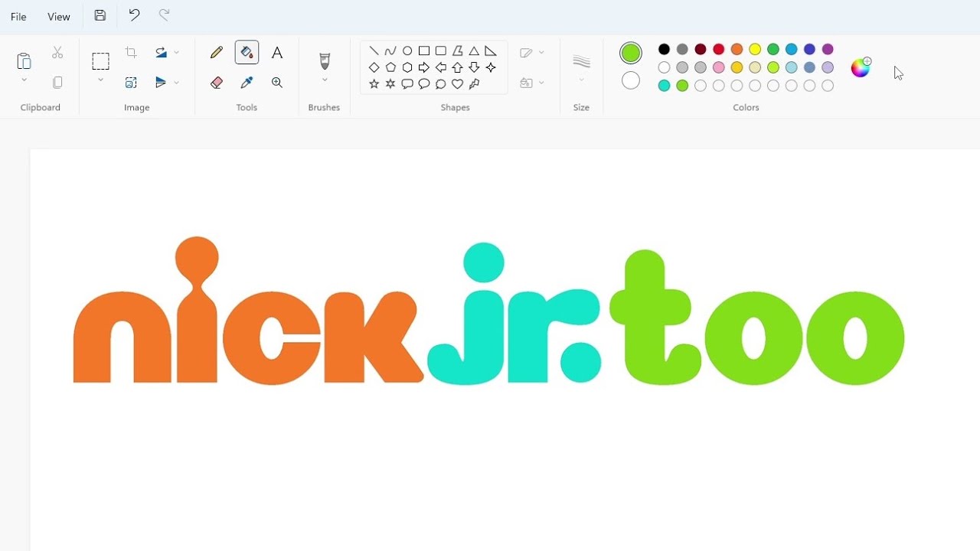Pick the Down arrow shape

tap(474, 68)
